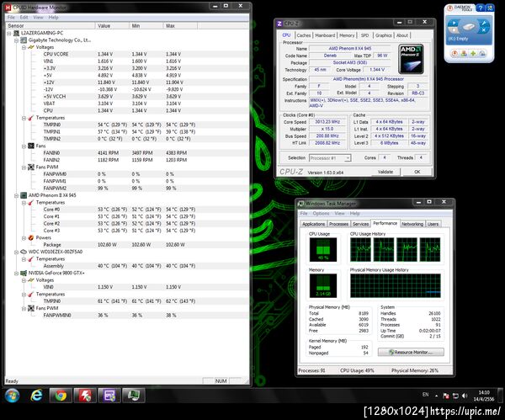Click the green plus add icon in Daemon Tools gadget
The image size is (505, 420).
click(x=473, y=53)
